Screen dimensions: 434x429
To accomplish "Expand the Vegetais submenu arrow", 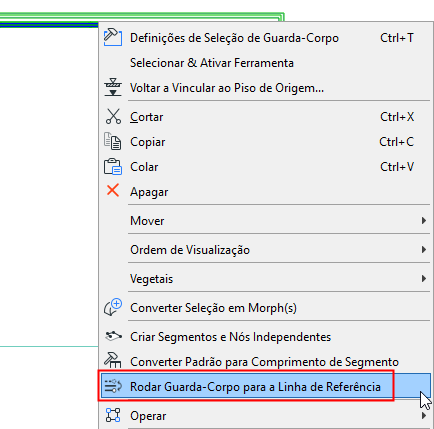I will point(424,278).
